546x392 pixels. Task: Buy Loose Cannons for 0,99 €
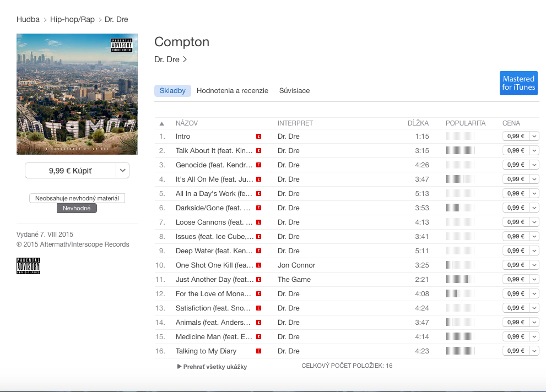pyautogui.click(x=516, y=222)
